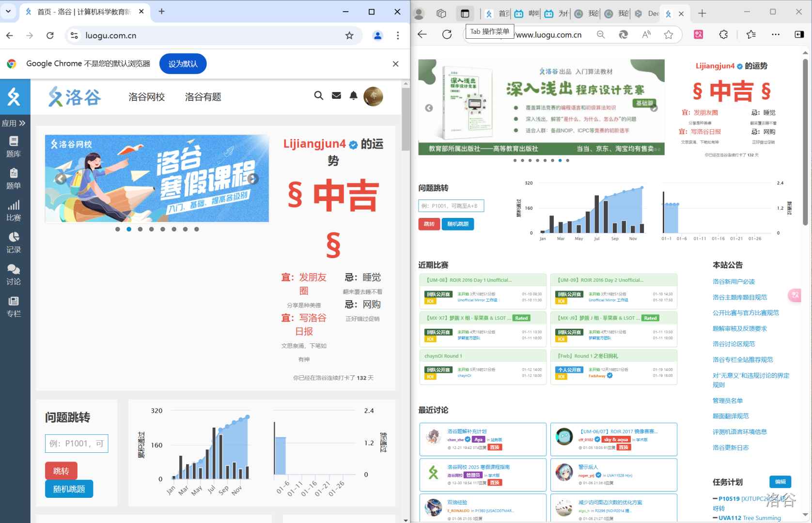Go to next banner slide arrow
The height and width of the screenshot is (523, 812).
253,179
